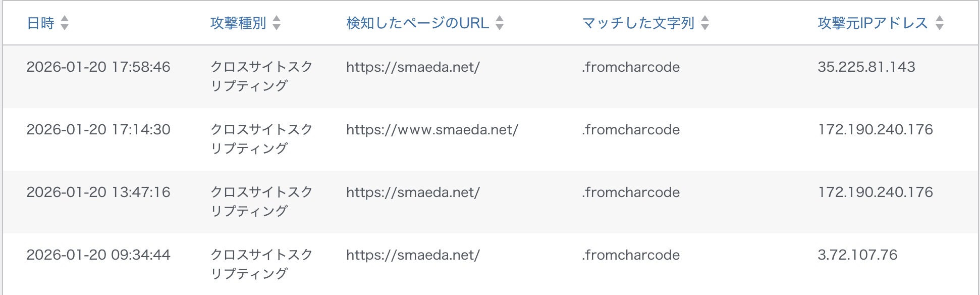Select the 13:47:16 log entry row
Image resolution: width=980 pixels, height=295 pixels.
(x=98, y=192)
